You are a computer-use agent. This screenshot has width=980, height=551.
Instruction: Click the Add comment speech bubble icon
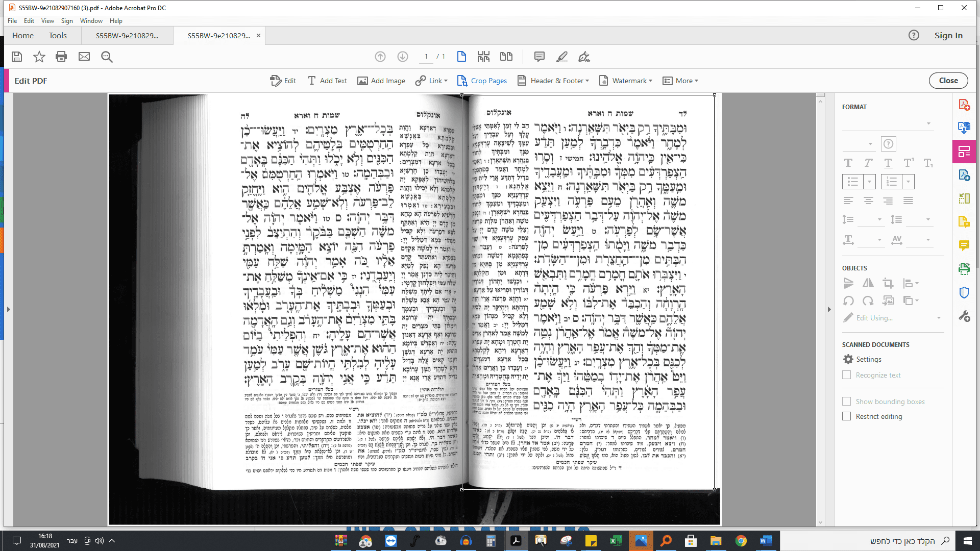pos(539,57)
